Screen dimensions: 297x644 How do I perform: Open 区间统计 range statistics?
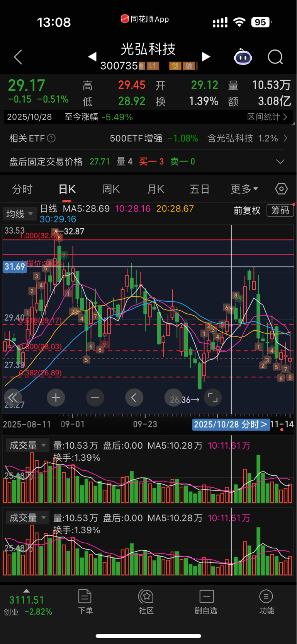[267, 117]
